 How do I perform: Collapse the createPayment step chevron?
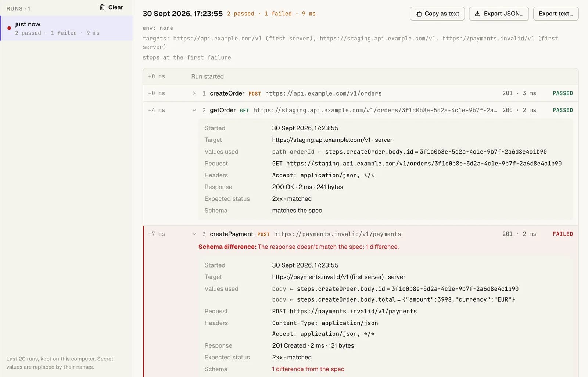(x=194, y=234)
